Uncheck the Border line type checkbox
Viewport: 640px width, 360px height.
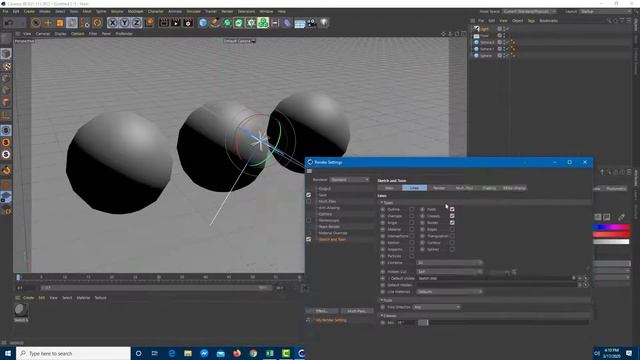coord(452,222)
